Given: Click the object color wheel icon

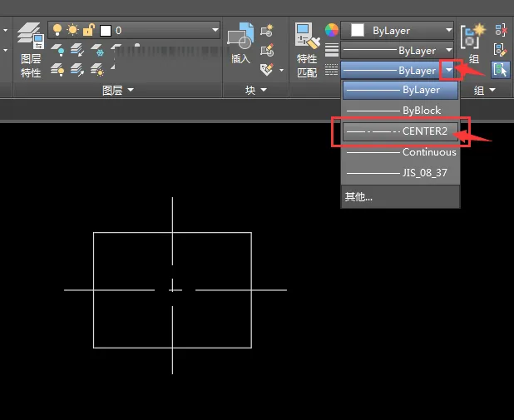Looking at the screenshot, I should point(331,31).
